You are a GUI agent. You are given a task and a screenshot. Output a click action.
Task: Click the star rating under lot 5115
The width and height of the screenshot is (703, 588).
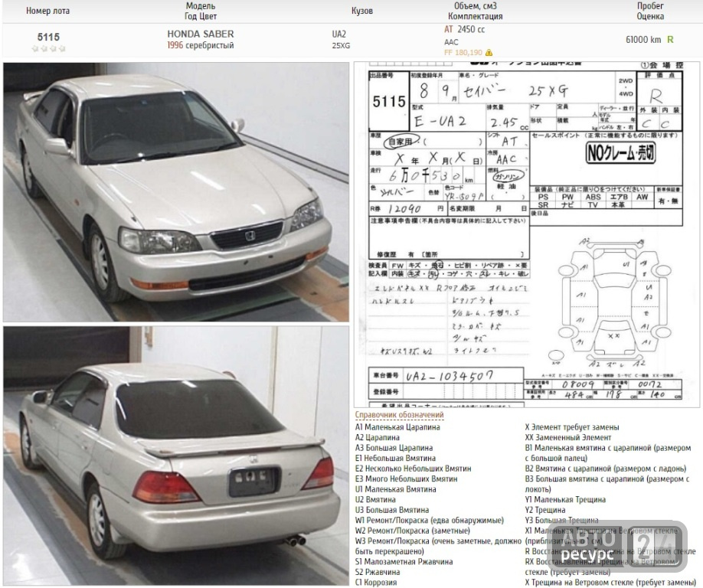tap(48, 48)
